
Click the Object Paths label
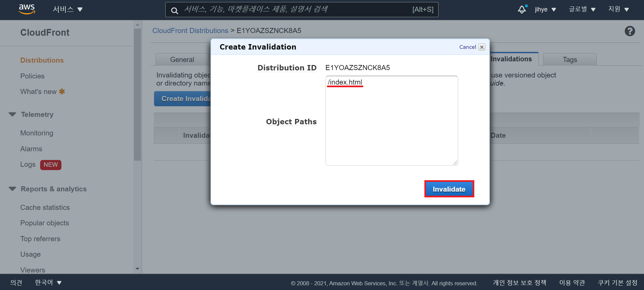[291, 122]
